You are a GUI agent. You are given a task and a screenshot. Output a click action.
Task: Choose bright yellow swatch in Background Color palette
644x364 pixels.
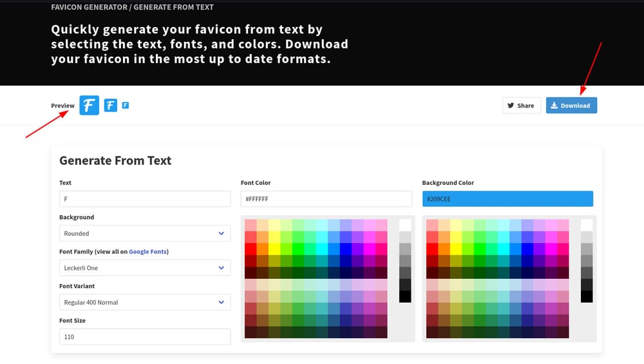click(x=456, y=249)
